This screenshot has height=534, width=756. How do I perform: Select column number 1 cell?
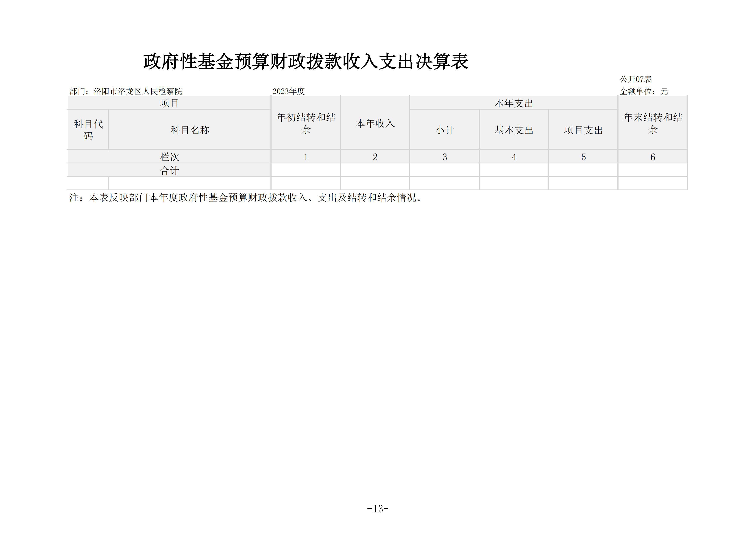coord(306,157)
